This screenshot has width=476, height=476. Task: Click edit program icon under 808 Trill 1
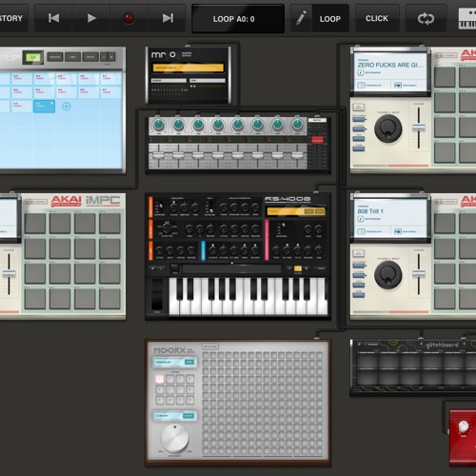point(361,219)
